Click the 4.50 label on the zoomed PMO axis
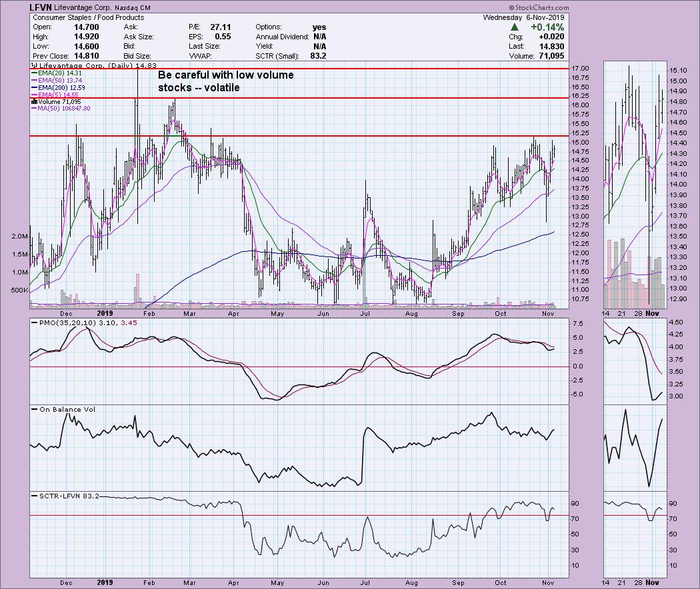This screenshot has width=700, height=589. pyautogui.click(x=677, y=322)
